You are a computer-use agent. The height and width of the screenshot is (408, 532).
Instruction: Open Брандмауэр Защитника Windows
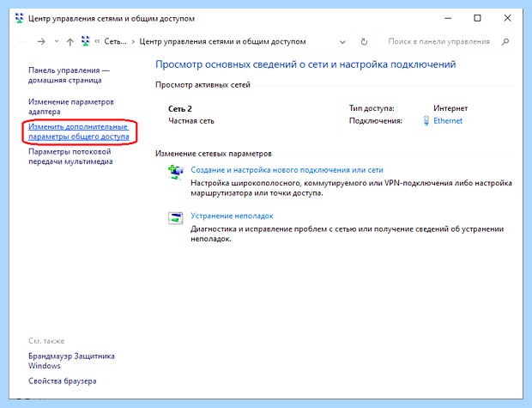coord(71,361)
